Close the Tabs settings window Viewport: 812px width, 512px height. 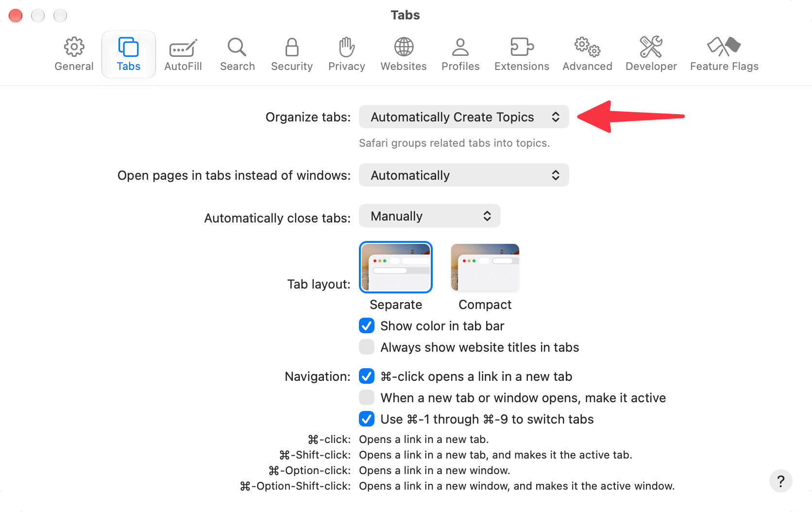[16, 16]
